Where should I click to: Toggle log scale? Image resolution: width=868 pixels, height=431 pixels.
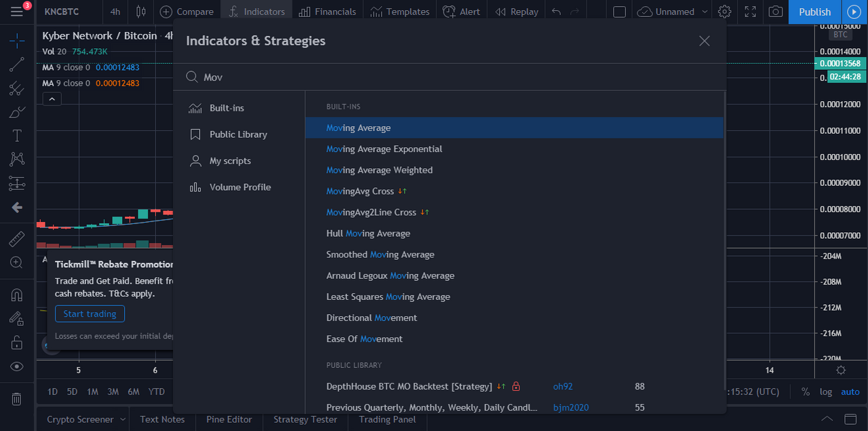[x=825, y=392]
